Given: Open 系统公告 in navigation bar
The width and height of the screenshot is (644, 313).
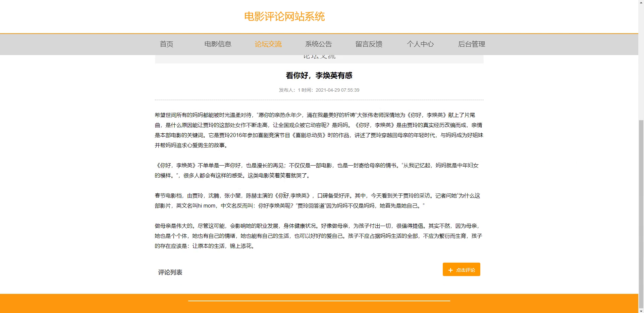Looking at the screenshot, I should coord(318,44).
